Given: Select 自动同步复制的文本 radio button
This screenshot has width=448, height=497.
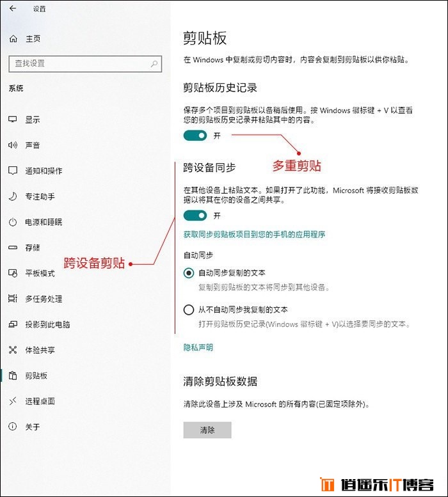Looking at the screenshot, I should 189,273.
